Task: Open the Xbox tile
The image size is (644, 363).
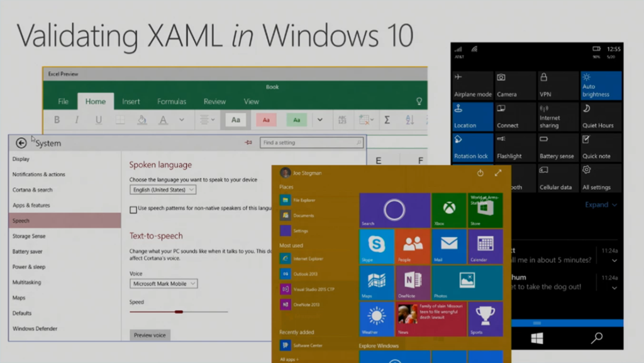Action: [449, 210]
